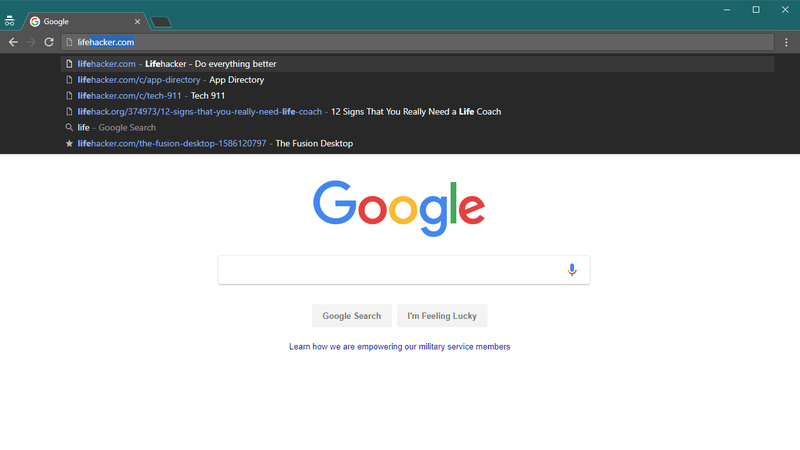Image resolution: width=800 pixels, height=450 pixels.
Task: Choose suggestion Lifehacker - Do everything better
Action: (x=417, y=64)
